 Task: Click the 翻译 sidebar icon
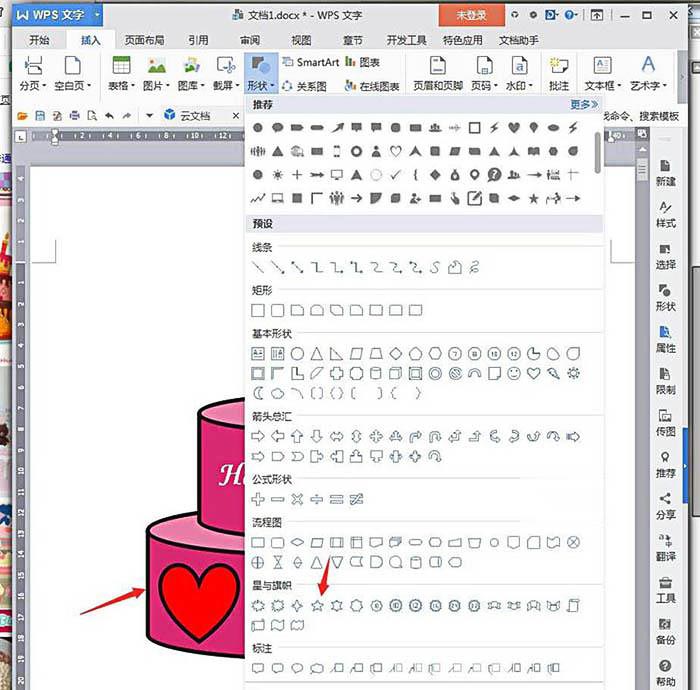click(665, 548)
